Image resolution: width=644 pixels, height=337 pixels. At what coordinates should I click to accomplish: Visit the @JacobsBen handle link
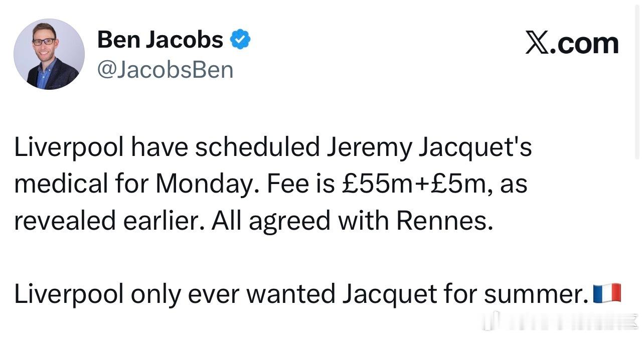[x=166, y=70]
